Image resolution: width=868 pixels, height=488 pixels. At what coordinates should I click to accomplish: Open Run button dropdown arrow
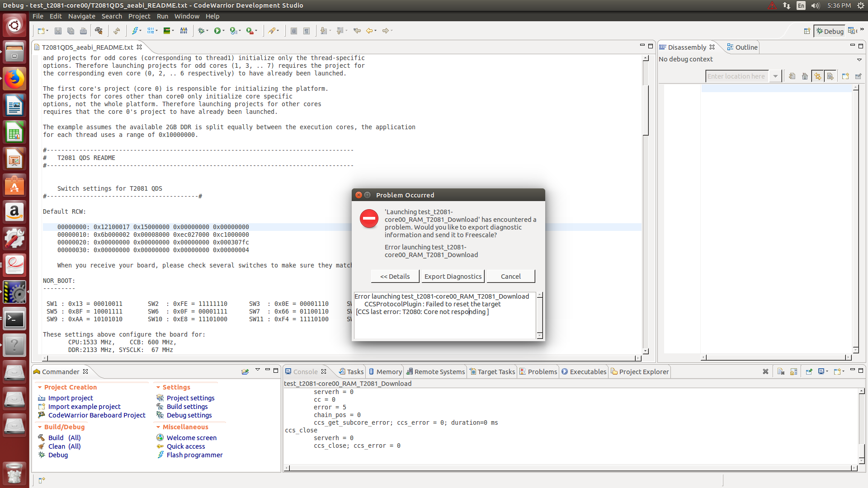223,31
